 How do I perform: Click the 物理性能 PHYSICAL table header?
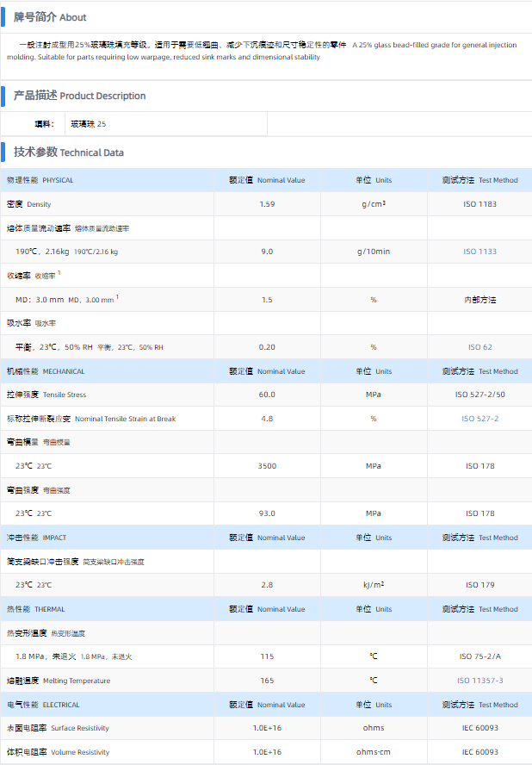(40, 180)
